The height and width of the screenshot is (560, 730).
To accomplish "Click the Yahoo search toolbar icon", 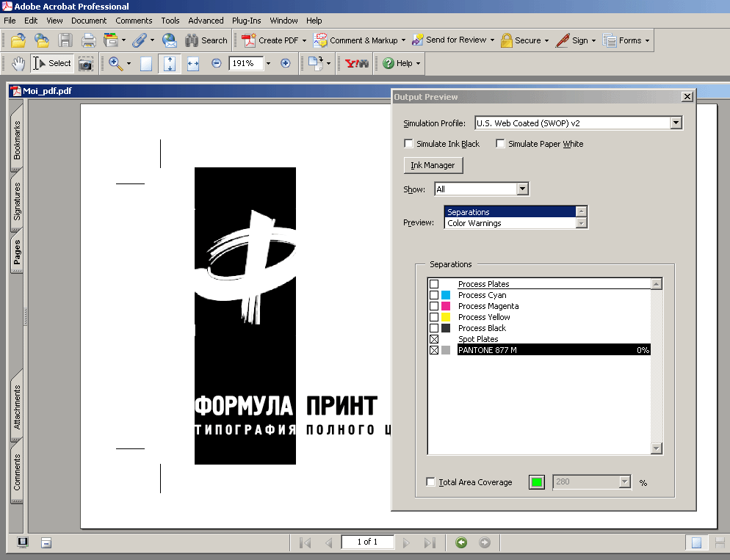I will click(x=357, y=63).
